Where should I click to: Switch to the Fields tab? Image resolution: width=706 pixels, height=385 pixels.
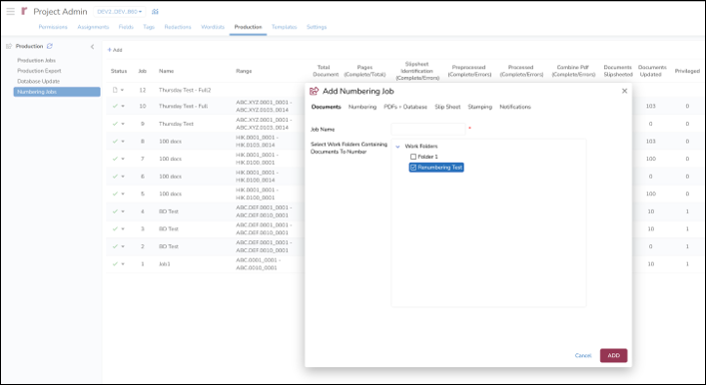(x=126, y=27)
